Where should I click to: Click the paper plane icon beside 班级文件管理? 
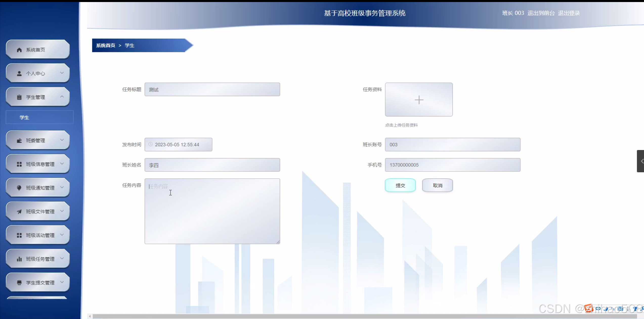coord(19,212)
